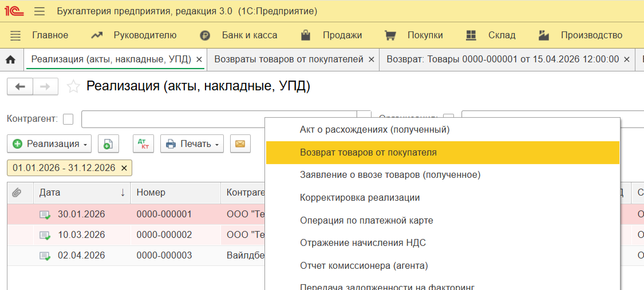
Task: Select document number 0000-000003
Action: (164, 256)
